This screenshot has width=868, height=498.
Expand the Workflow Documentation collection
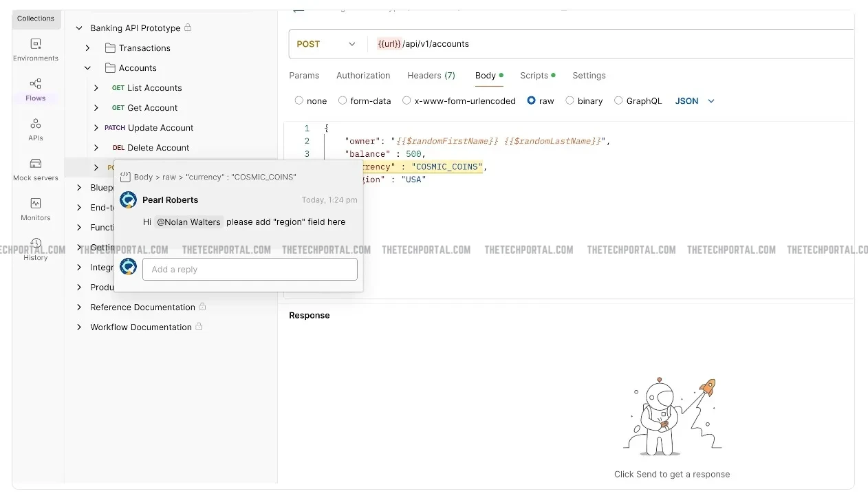pyautogui.click(x=79, y=327)
